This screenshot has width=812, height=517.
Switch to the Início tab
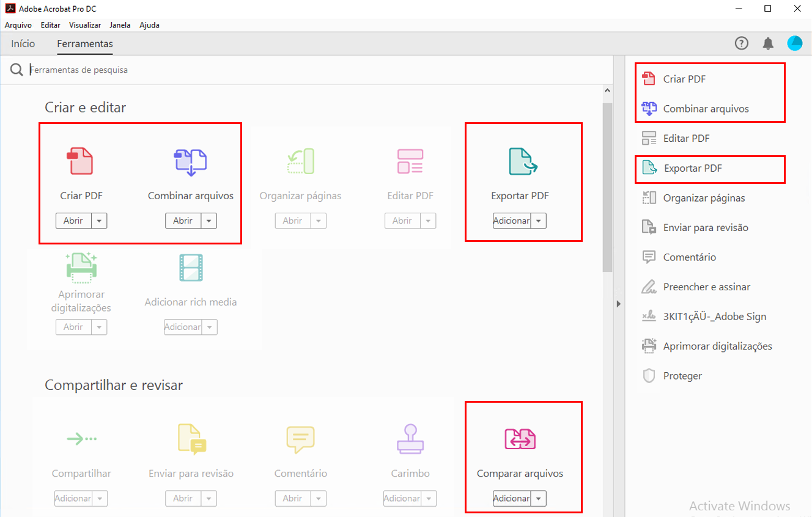click(x=23, y=43)
